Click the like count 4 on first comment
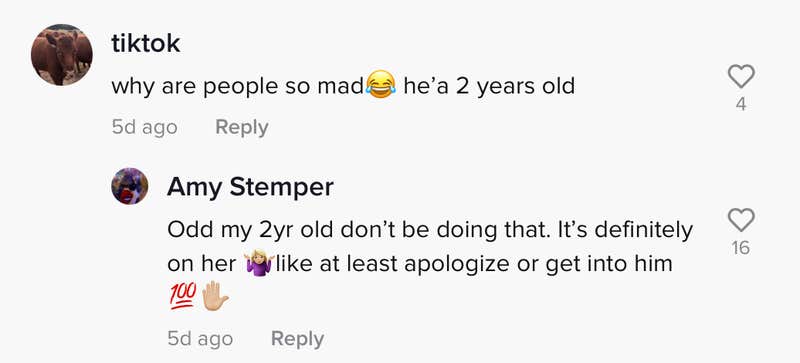 [741, 105]
